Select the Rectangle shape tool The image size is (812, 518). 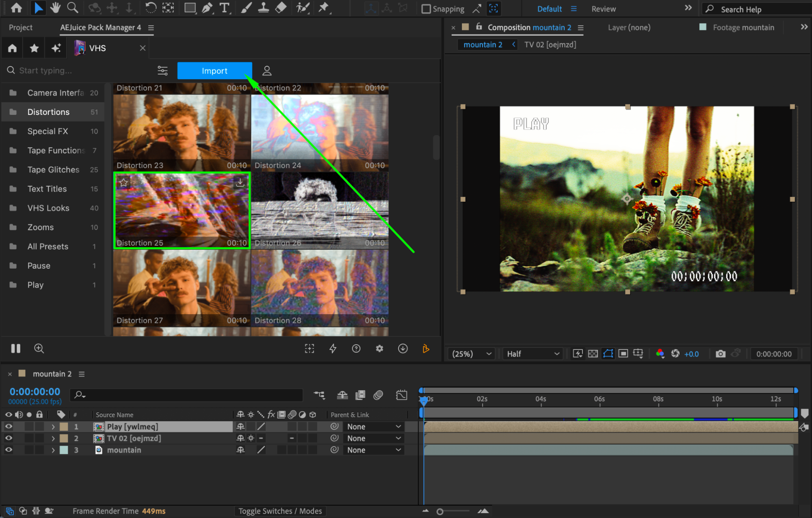click(x=190, y=8)
